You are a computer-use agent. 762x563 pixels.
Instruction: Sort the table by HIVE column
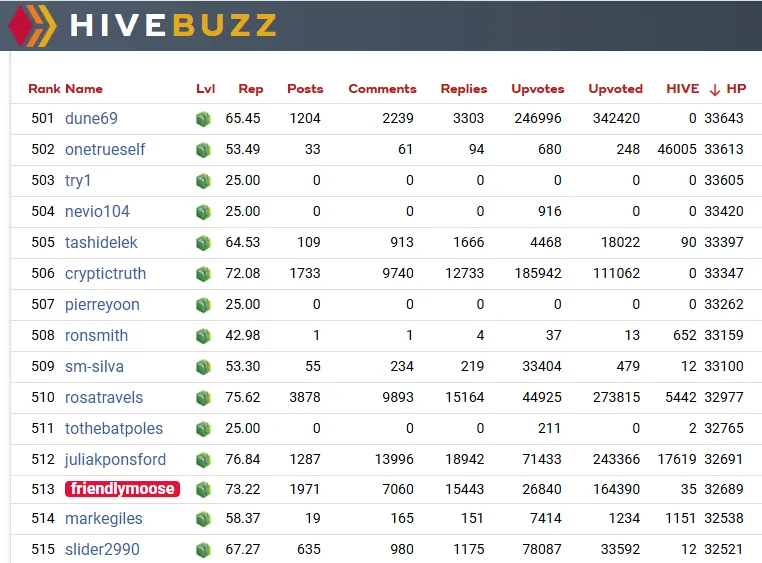[683, 89]
